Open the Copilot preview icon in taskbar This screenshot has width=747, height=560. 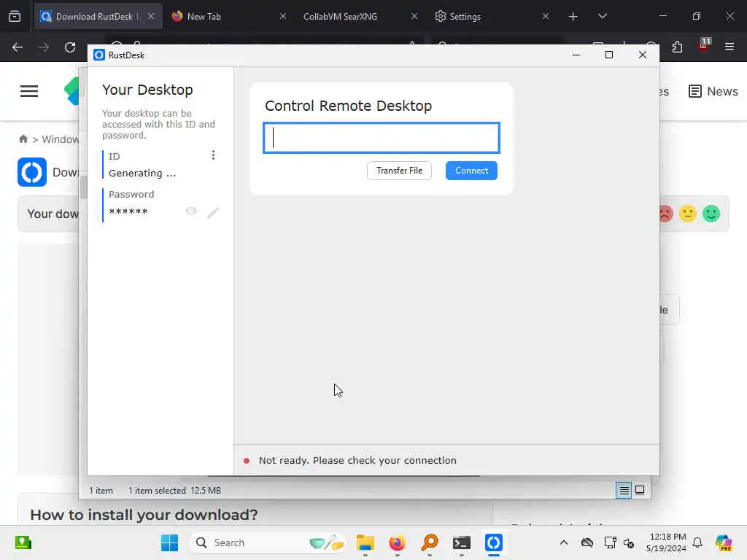pos(724,542)
